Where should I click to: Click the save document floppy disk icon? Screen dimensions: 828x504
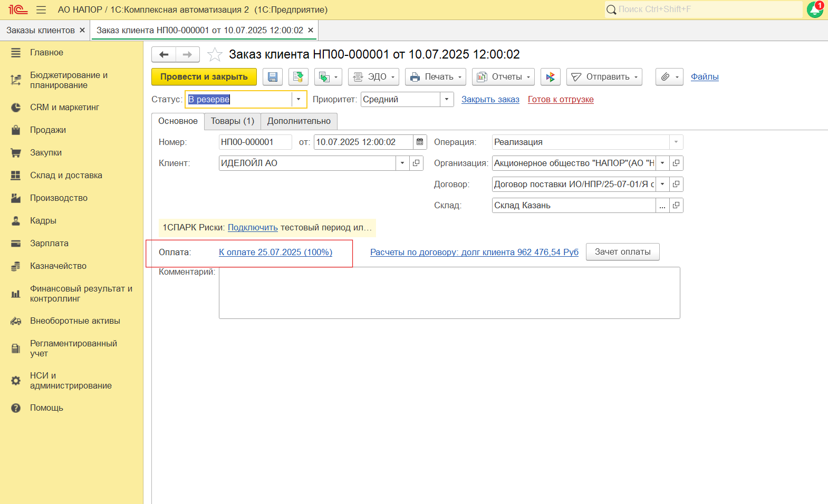point(273,77)
